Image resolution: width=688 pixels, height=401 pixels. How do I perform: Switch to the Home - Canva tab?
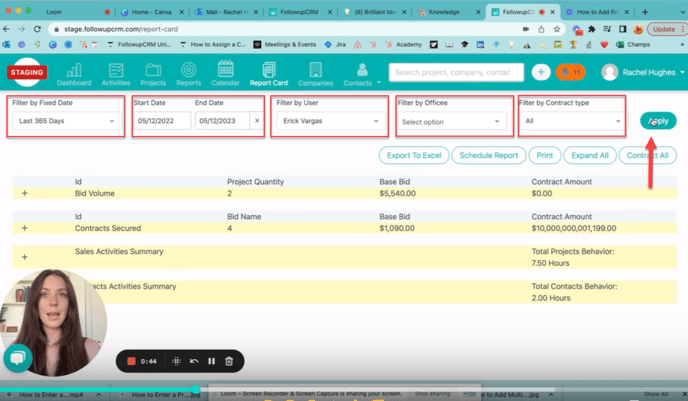151,12
